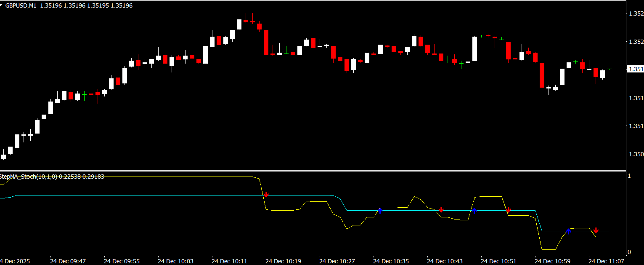Click the 24 Dec 11:07 time label
The image size is (644, 265).
pos(606,261)
